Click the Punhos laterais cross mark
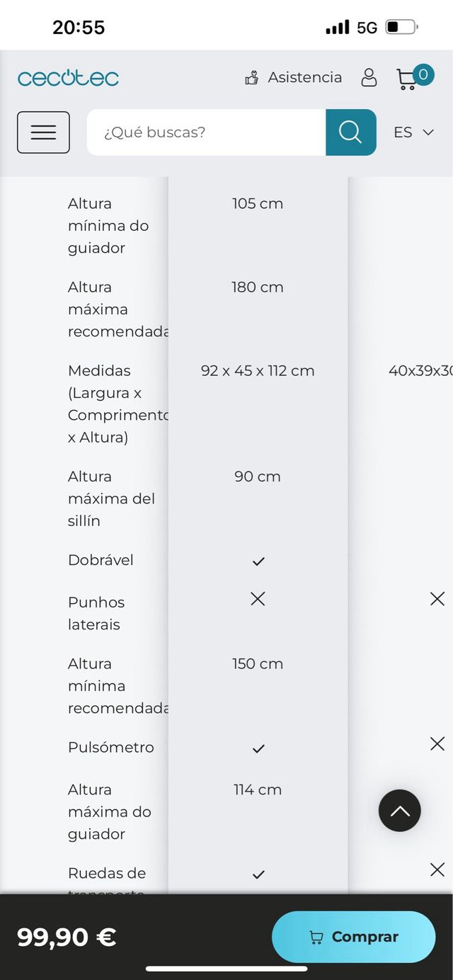The width and height of the screenshot is (453, 980). (x=258, y=599)
